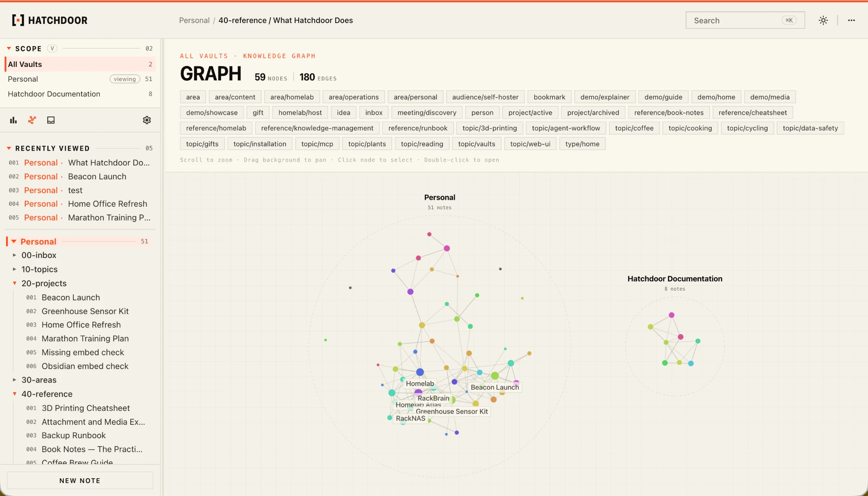This screenshot has height=496, width=868.
Task: Open recent note What Hatchdoor Does
Action: point(80,163)
